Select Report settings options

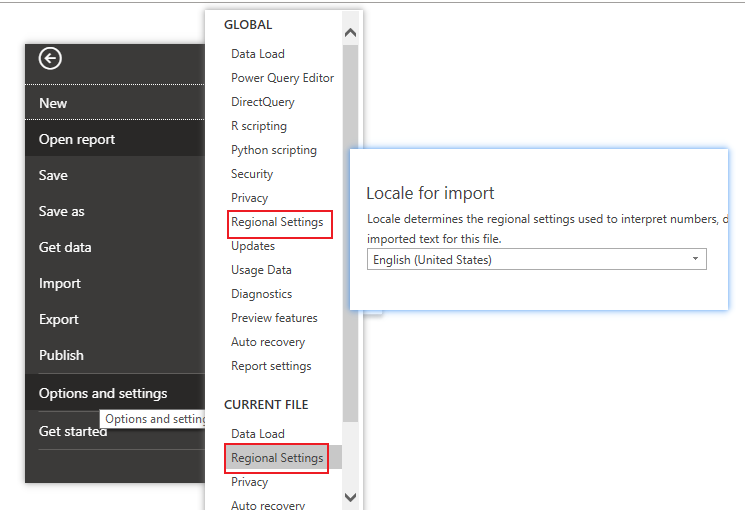[271, 366]
